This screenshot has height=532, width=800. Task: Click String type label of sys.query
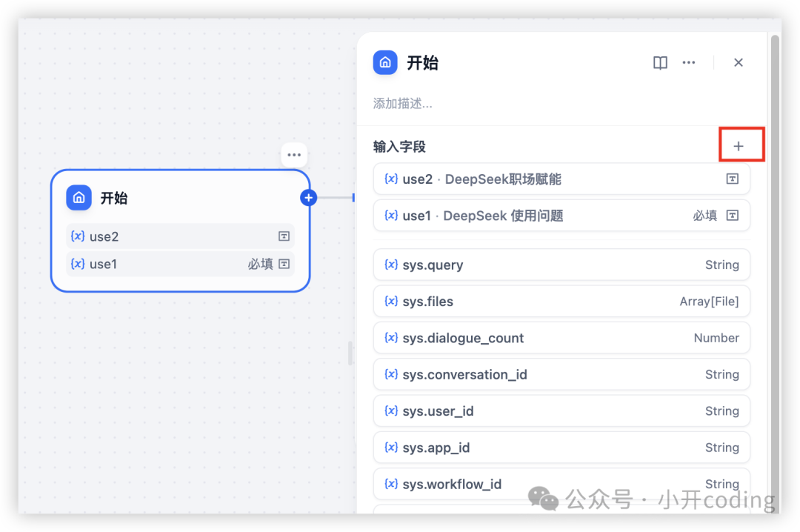click(x=722, y=265)
